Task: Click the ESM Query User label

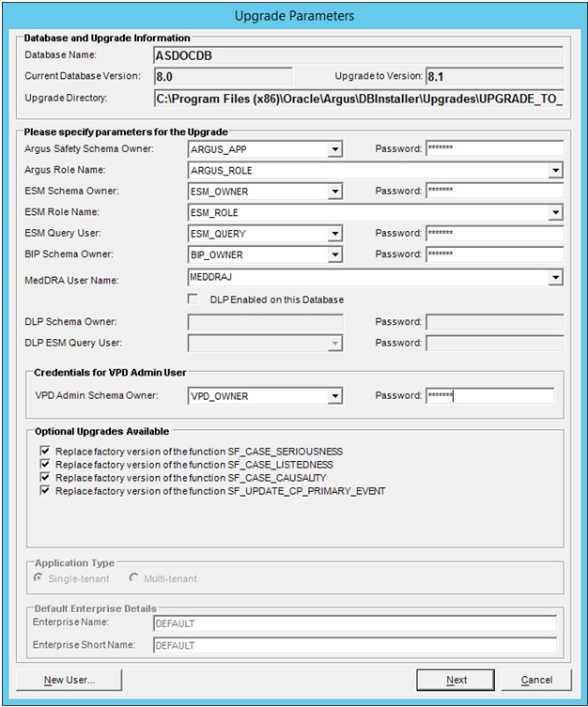Action: coord(63,233)
